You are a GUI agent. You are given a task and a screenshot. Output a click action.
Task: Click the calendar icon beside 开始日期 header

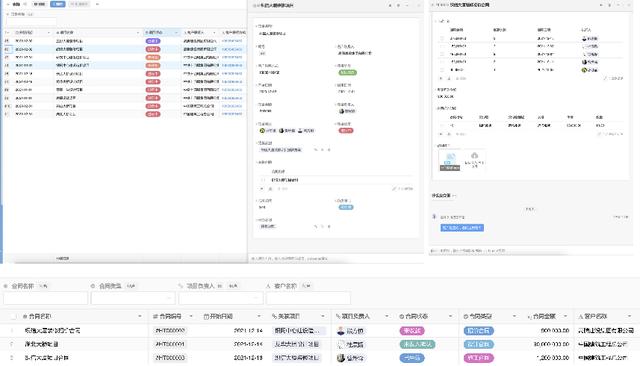pos(206,316)
